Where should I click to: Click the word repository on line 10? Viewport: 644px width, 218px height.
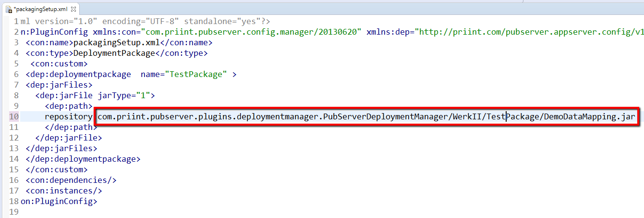[x=68, y=117]
